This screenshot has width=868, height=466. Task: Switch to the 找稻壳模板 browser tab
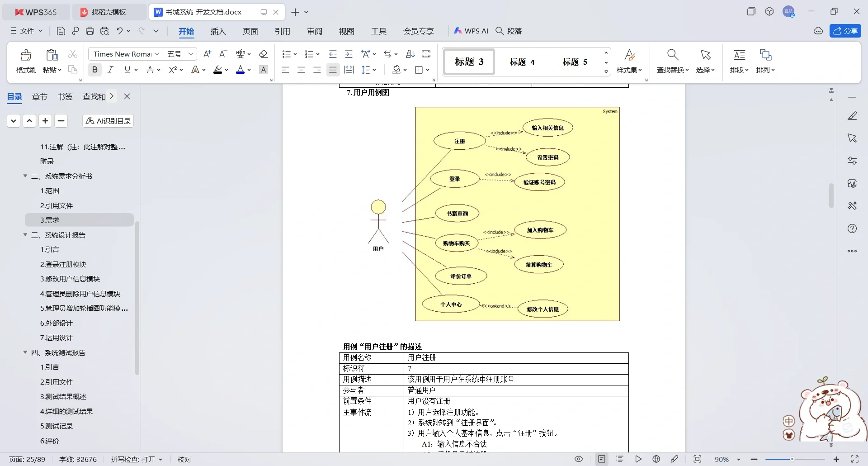[108, 12]
